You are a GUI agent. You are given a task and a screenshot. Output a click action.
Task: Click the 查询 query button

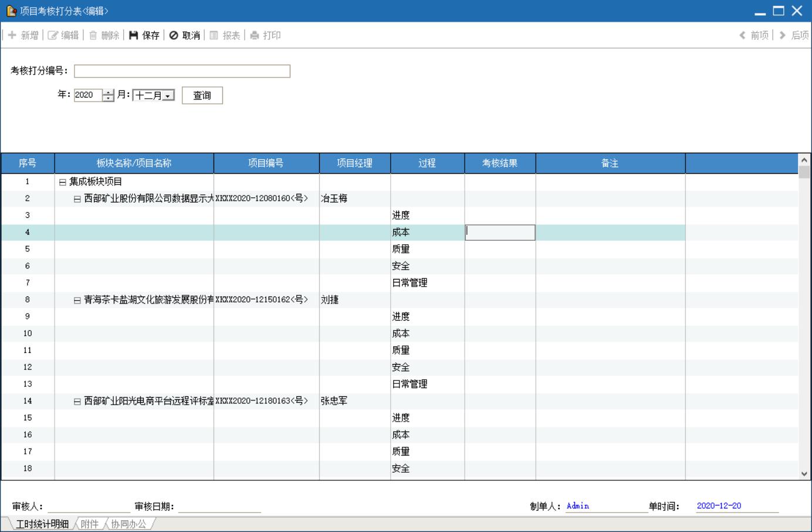click(x=202, y=95)
